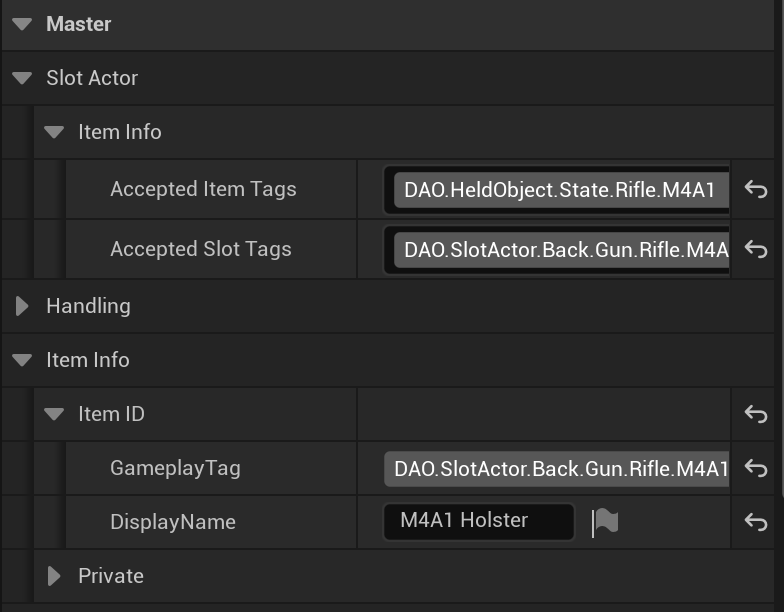The width and height of the screenshot is (784, 612).
Task: Open the GameplayTag picker dropdown
Action: pos(556,468)
